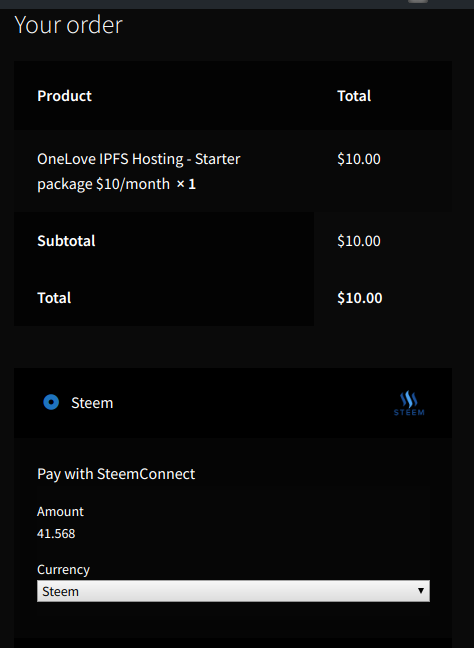Click the Product column header
474x648 pixels.
64,96
